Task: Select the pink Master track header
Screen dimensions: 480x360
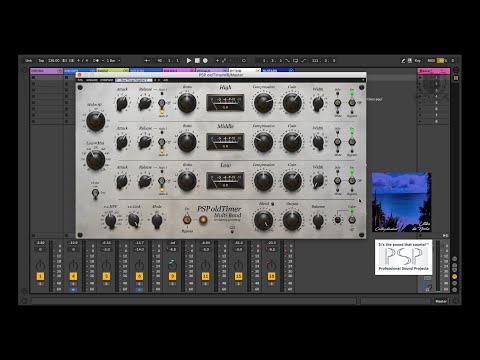Action: click(434, 71)
